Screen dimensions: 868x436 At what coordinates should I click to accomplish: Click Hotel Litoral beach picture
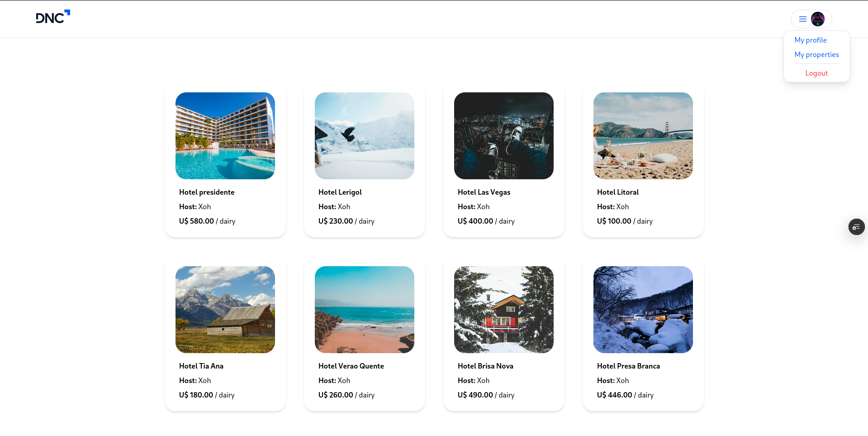[643, 135]
